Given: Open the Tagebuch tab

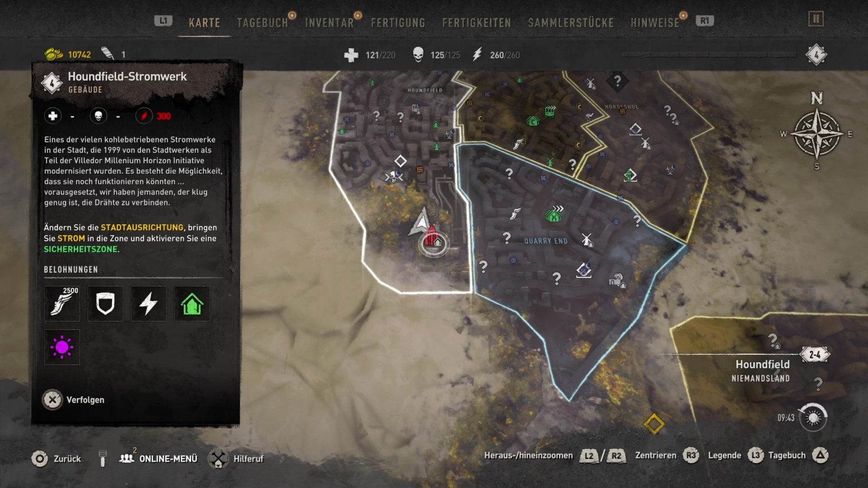Looking at the screenshot, I should point(262,23).
